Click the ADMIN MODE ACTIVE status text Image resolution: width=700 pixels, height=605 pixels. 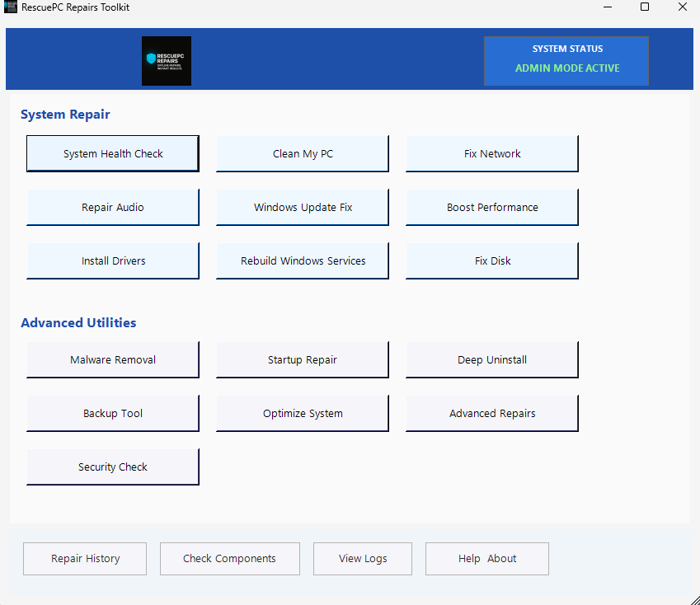coord(567,68)
